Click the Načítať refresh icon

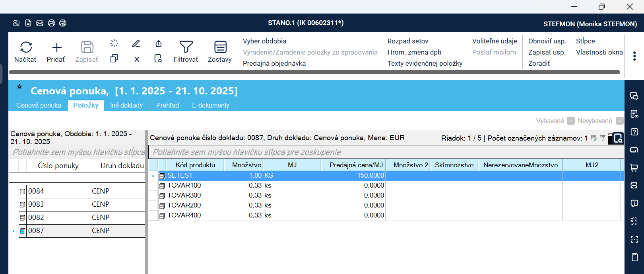tap(26, 47)
